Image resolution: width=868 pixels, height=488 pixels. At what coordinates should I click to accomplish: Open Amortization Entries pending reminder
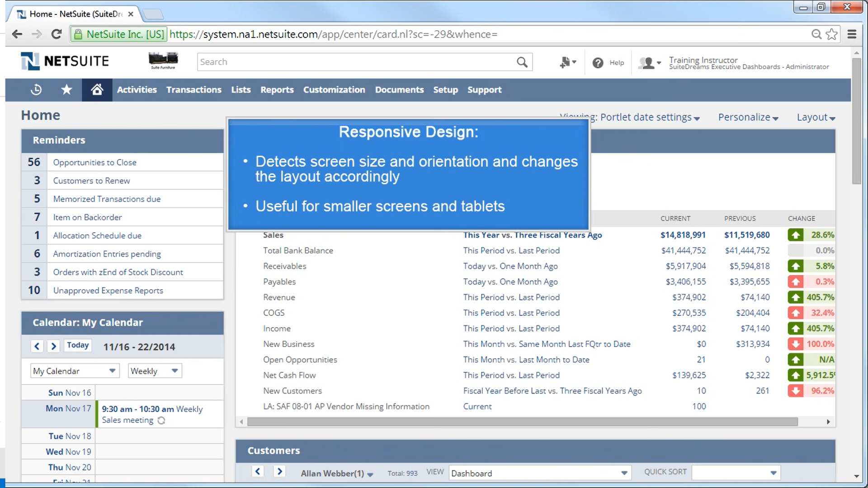(107, 254)
